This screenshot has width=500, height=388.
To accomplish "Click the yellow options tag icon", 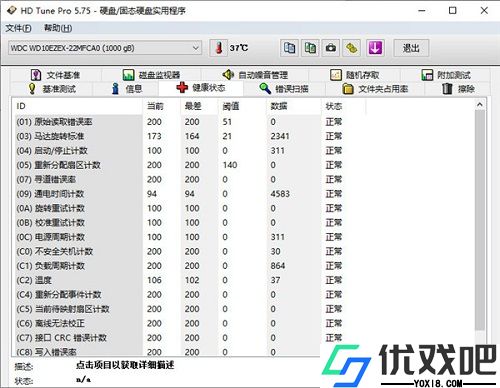I will click(352, 48).
